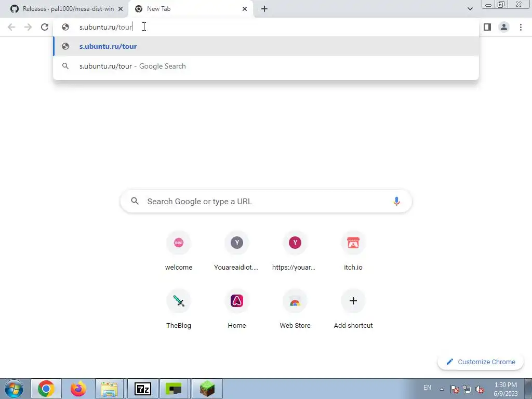Viewport: 532px width, 399px height.
Task: Open the Minecraft grass block taskbar icon
Action: [x=207, y=389]
